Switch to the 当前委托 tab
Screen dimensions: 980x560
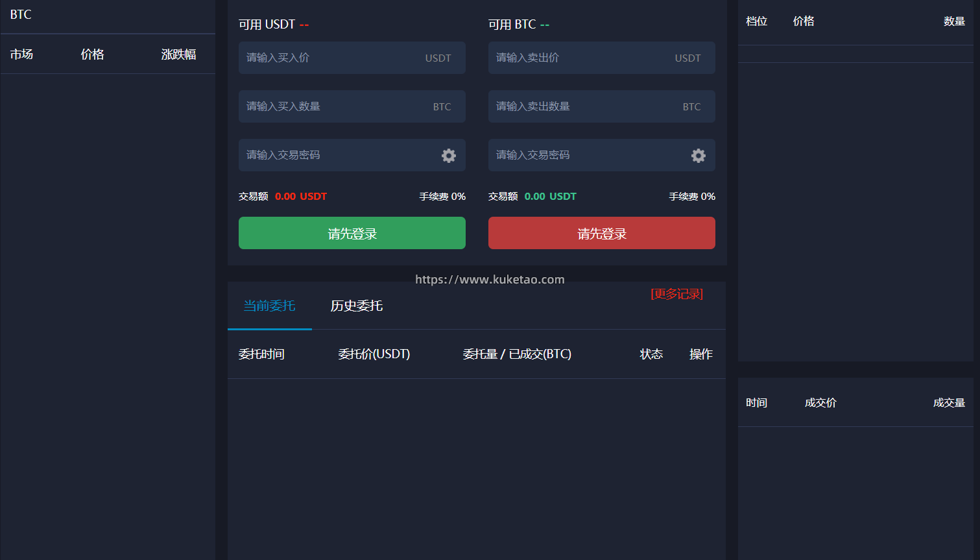click(x=269, y=306)
